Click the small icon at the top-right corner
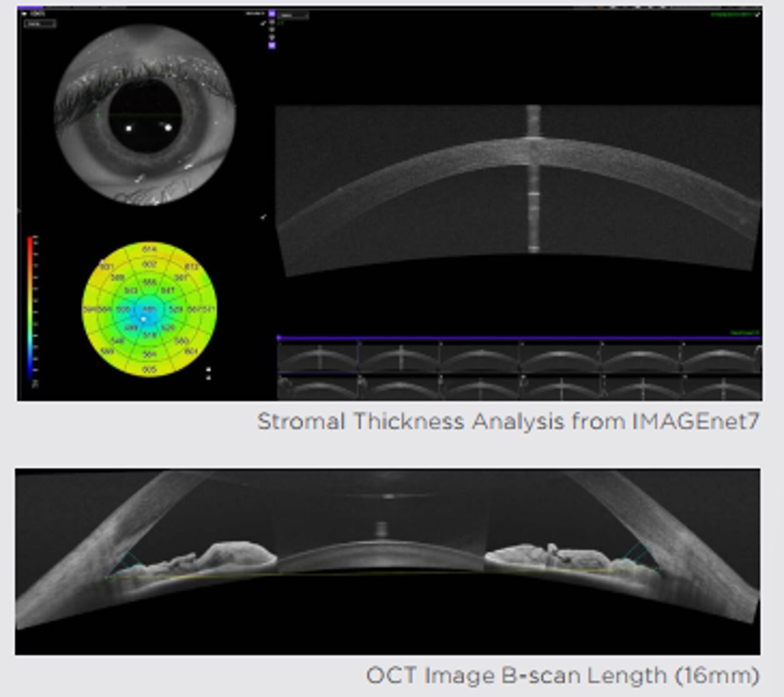Image resolution: width=784 pixels, height=697 pixels. click(x=758, y=14)
